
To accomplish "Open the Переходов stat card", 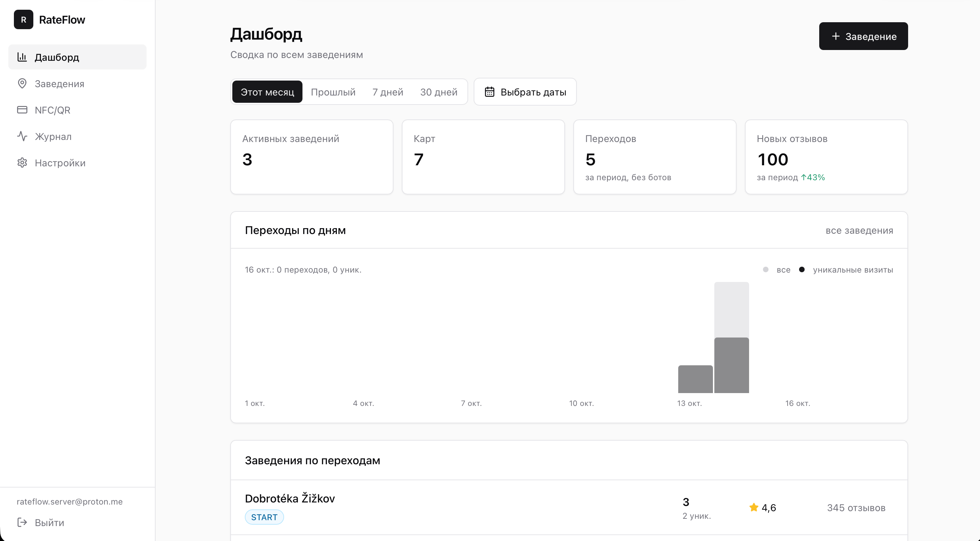I will pyautogui.click(x=655, y=157).
